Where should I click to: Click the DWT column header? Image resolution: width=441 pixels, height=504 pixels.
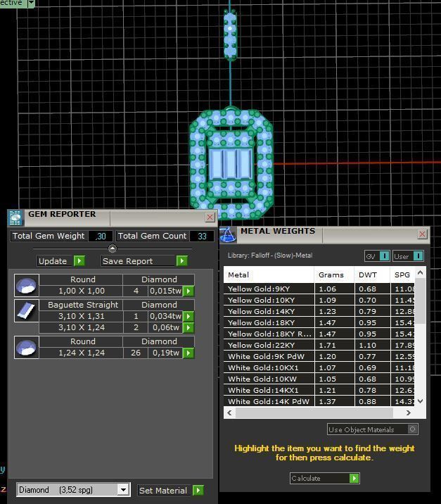(372, 275)
